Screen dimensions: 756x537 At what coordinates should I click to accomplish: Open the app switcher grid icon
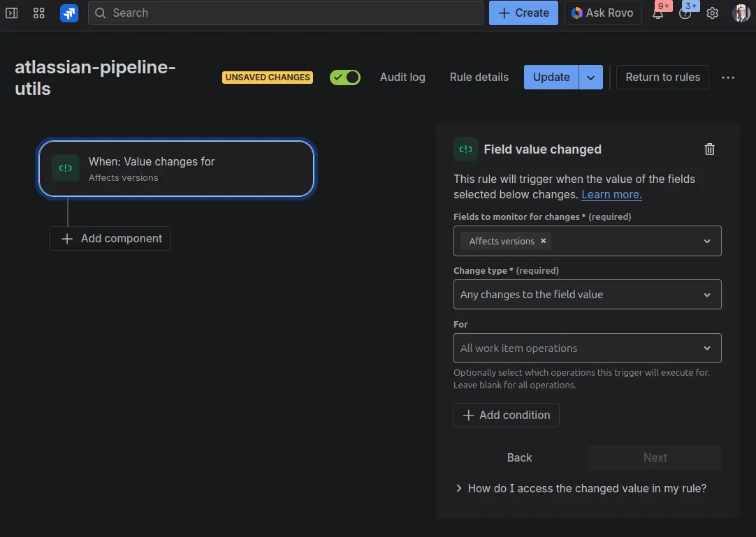[x=39, y=13]
